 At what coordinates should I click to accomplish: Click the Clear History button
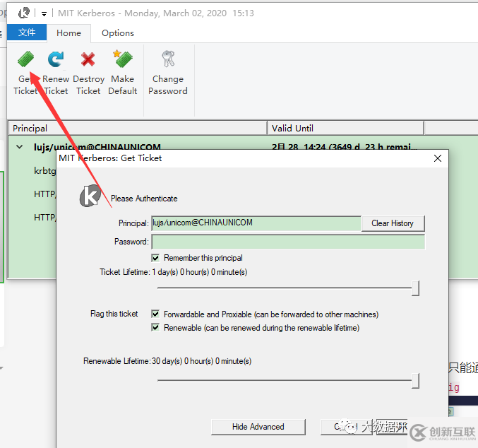[x=393, y=223]
